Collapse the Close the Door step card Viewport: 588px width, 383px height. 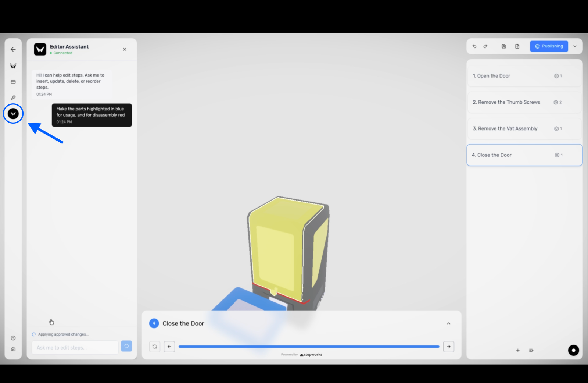click(x=449, y=323)
